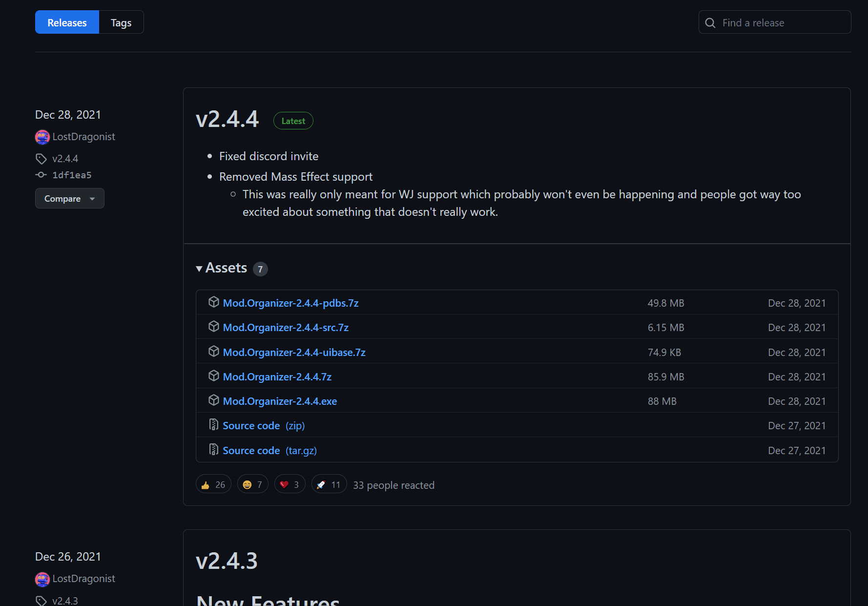868x606 pixels.
Task: Open the v2.4.4 tag link in sidebar
Action: 65,159
